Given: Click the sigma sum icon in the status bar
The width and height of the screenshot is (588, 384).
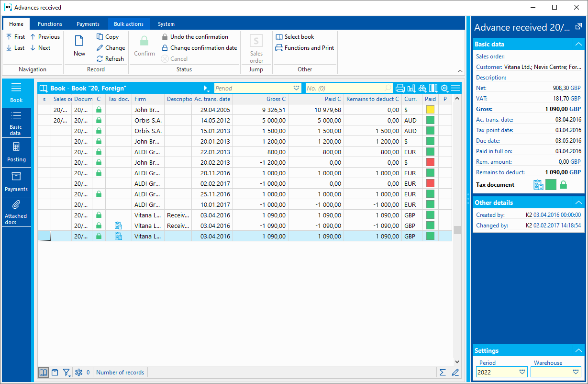Looking at the screenshot, I should (443, 373).
